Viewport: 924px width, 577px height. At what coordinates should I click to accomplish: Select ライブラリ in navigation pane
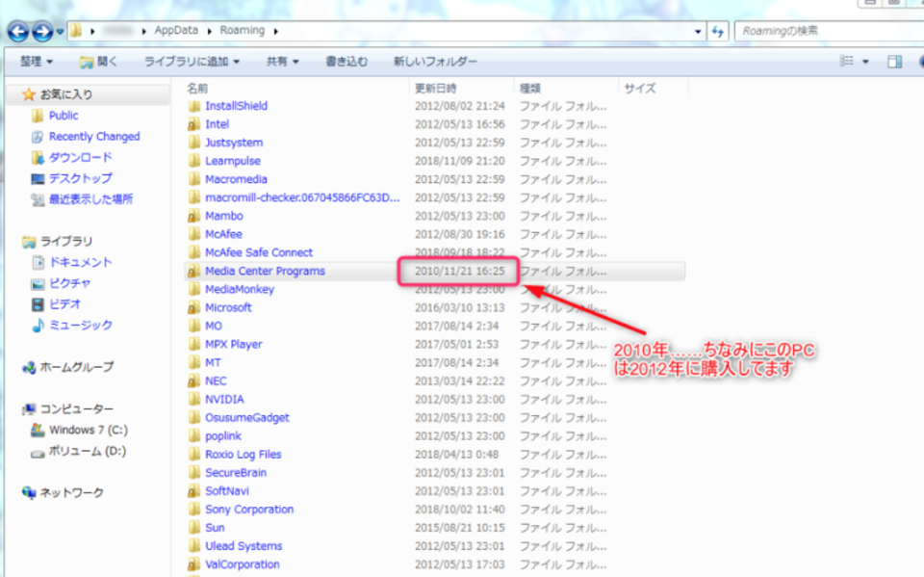click(66, 242)
